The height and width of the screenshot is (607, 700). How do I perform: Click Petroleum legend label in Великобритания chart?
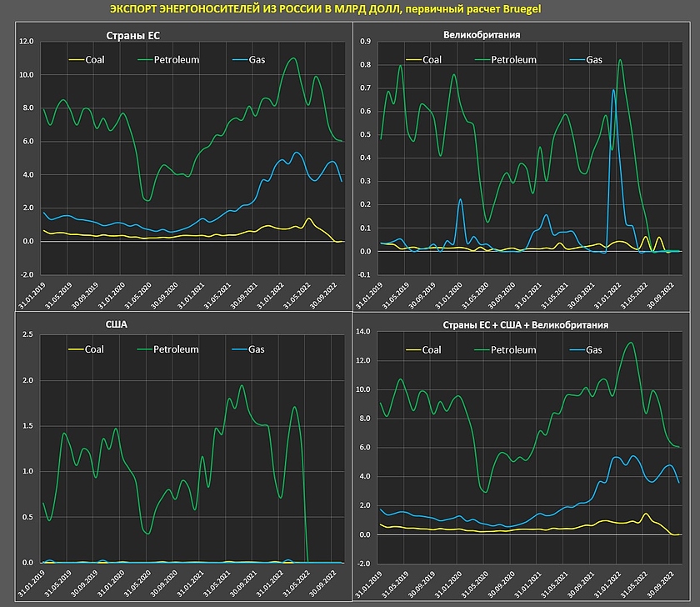(513, 60)
